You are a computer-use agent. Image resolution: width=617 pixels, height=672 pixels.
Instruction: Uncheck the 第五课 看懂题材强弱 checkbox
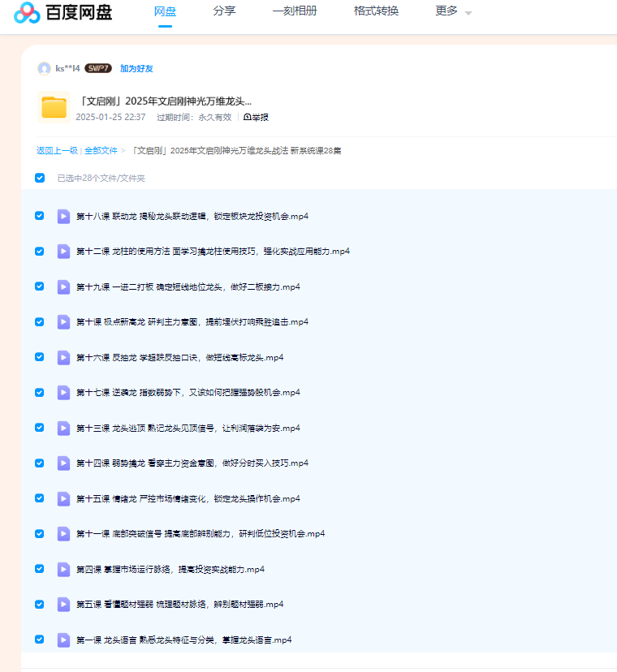coord(40,605)
